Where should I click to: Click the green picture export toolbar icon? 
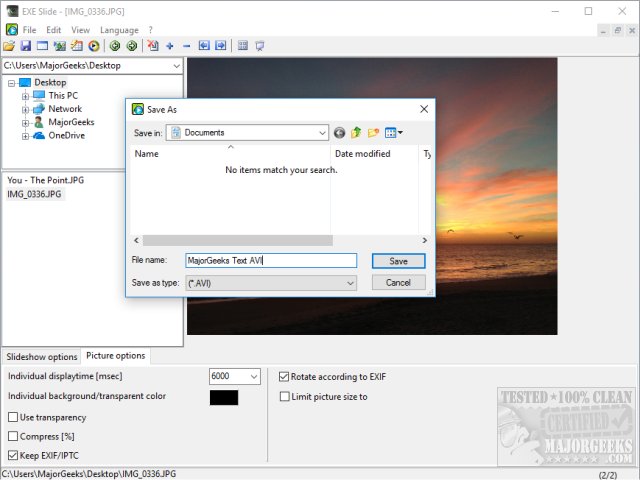[60, 46]
